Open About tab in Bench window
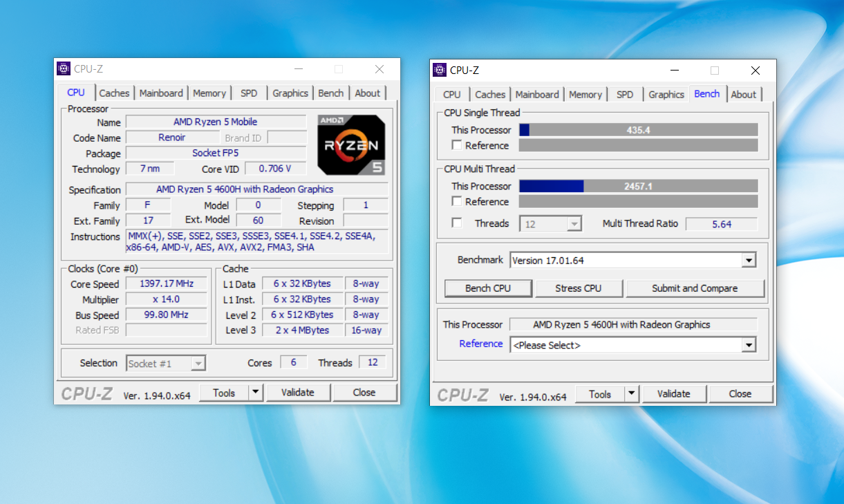 744,95
